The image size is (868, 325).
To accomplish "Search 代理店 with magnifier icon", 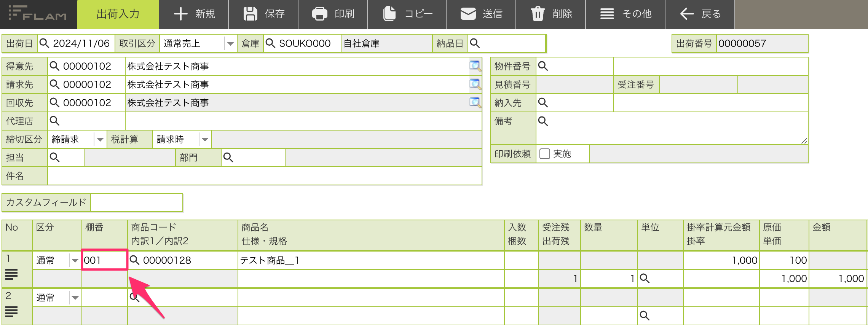I will click(x=55, y=121).
